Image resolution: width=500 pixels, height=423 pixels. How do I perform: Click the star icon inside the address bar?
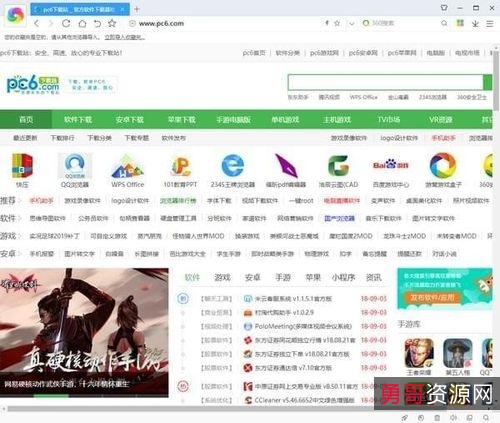(337, 23)
